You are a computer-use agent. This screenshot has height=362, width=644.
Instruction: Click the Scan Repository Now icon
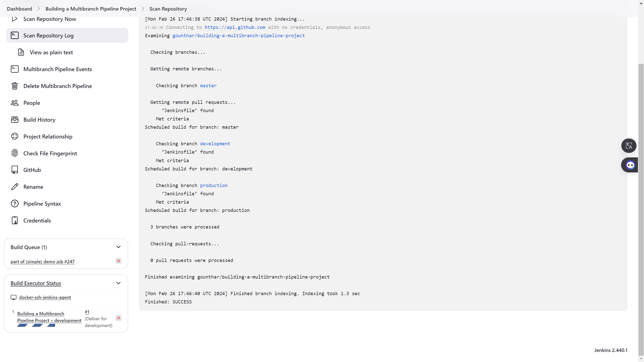pyautogui.click(x=15, y=19)
